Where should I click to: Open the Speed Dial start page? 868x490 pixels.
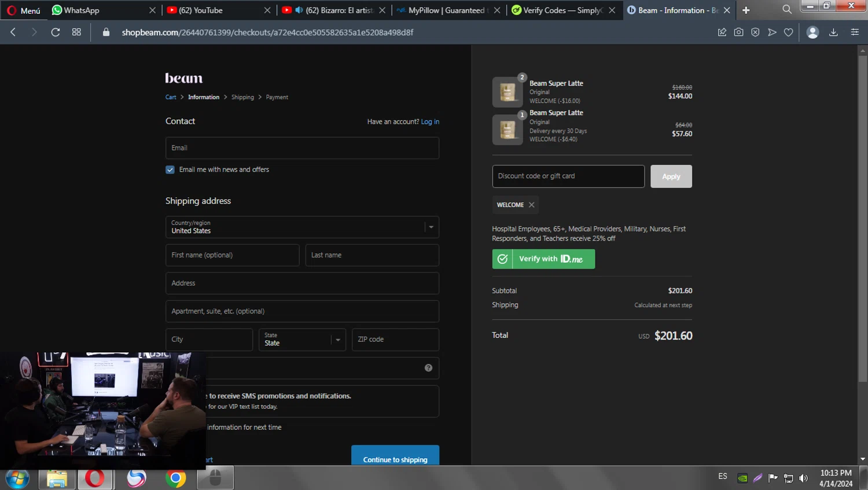click(76, 32)
